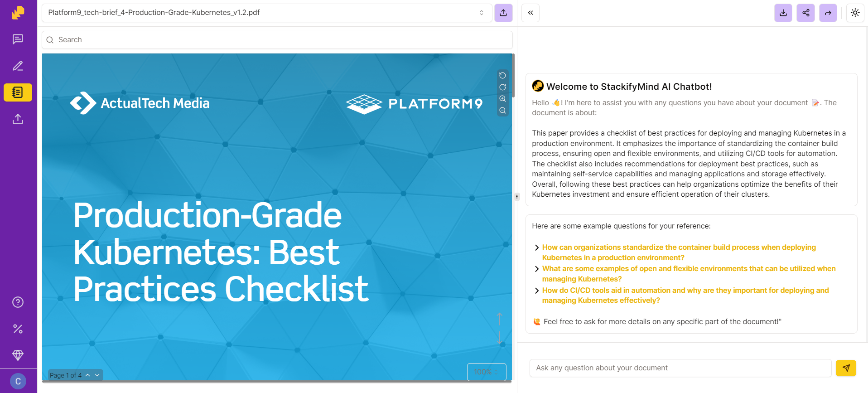Screen dimensions: 868x393
Task: Ask about open and flexible environments examples
Action: [x=689, y=274]
